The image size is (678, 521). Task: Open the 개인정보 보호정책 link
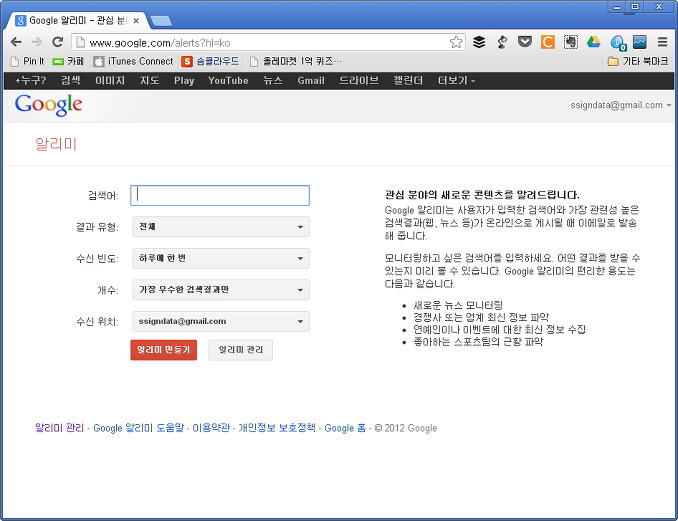coord(277,428)
